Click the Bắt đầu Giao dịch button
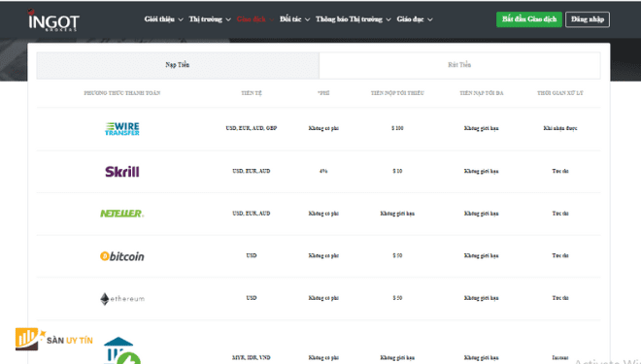The width and height of the screenshot is (641, 364). (x=529, y=19)
